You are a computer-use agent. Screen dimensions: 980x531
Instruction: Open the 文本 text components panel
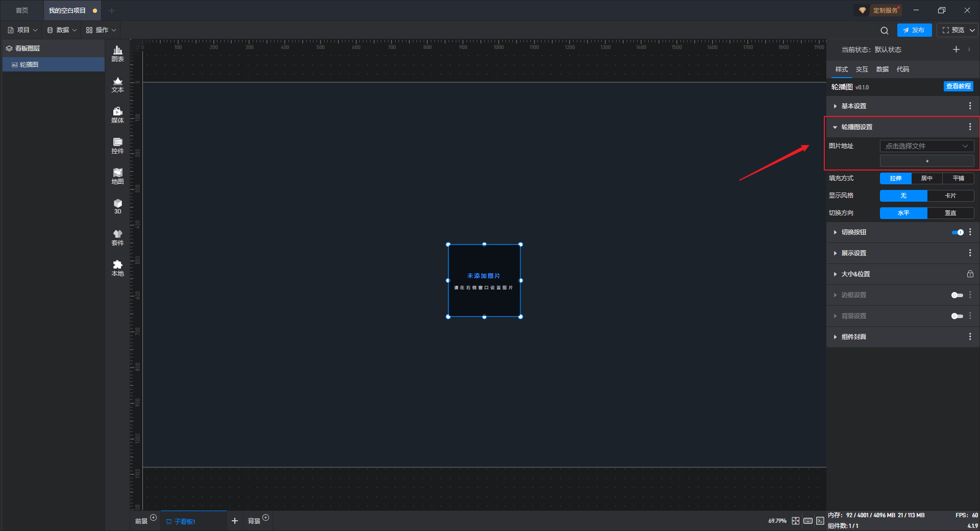point(117,84)
